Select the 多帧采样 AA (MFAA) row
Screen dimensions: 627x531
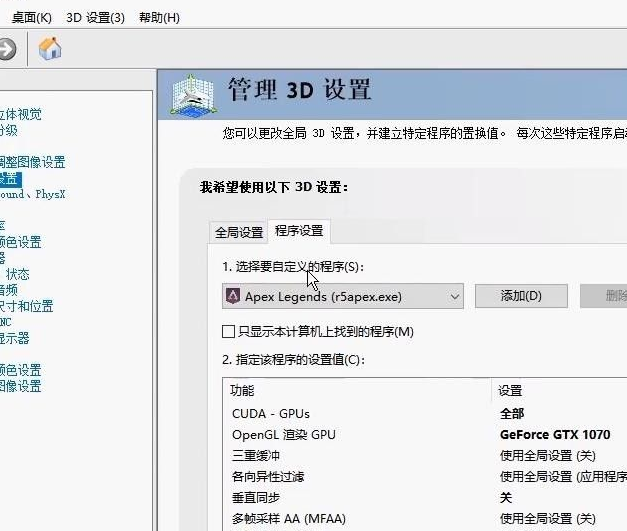click(425, 519)
